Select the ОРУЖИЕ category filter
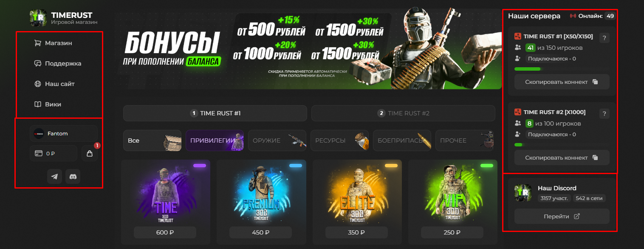The image size is (644, 249). click(277, 140)
